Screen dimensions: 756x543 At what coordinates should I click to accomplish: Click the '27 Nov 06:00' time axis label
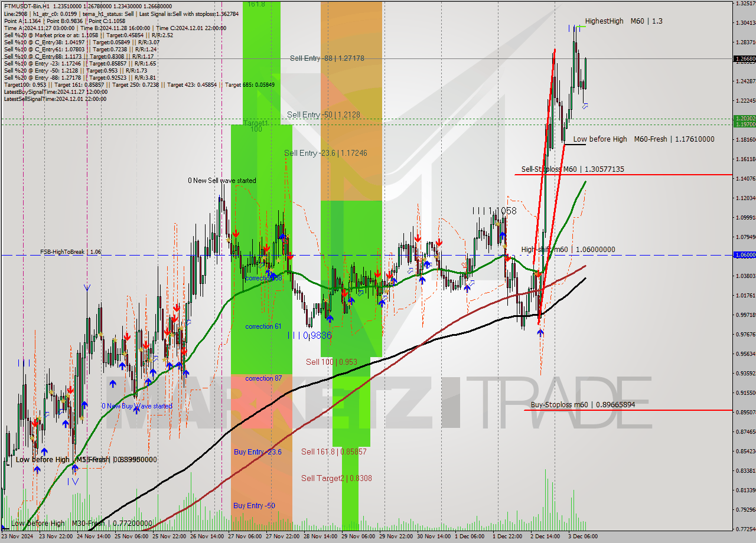pos(246,537)
